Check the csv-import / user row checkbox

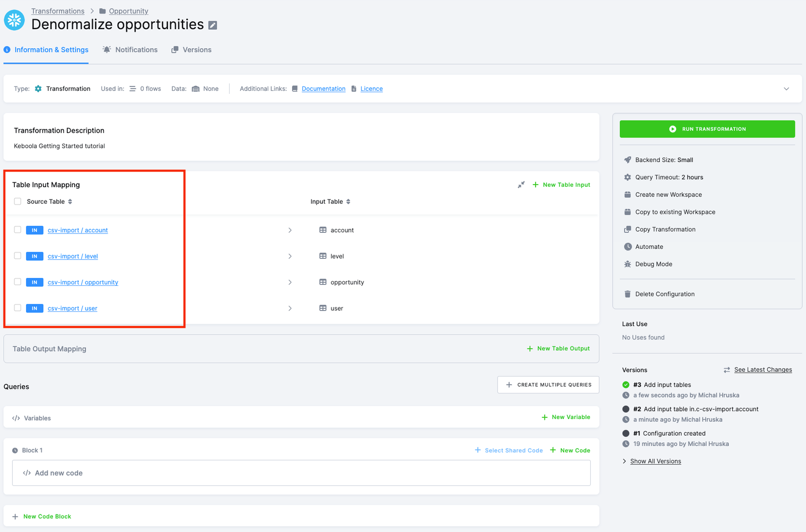coord(17,308)
